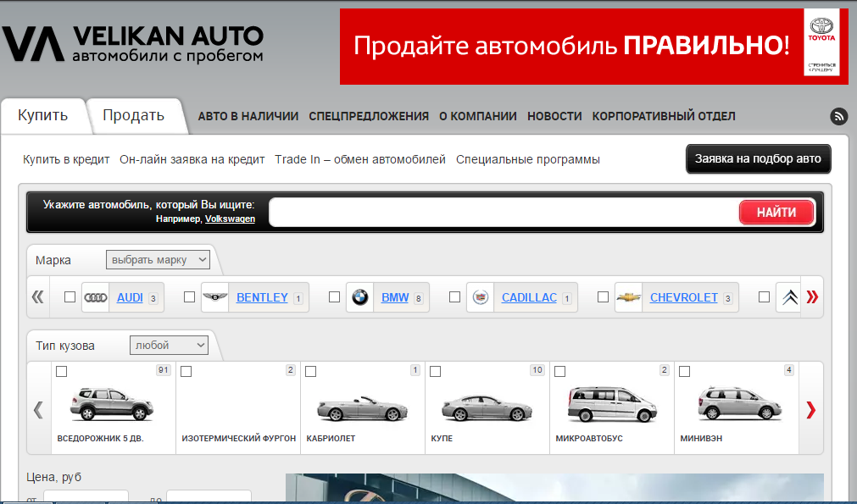Click the Citroen chevrons logo
Viewport: 857px width, 504px height.
click(x=789, y=297)
